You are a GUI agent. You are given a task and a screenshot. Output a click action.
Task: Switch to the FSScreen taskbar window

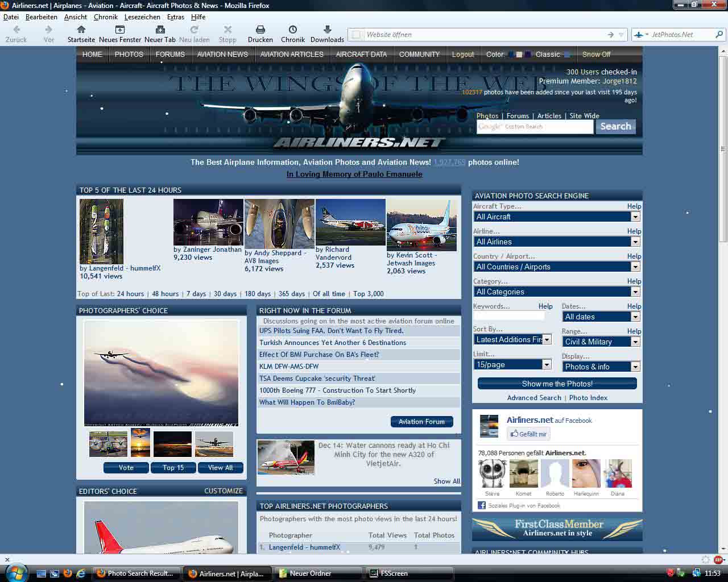[x=409, y=573]
